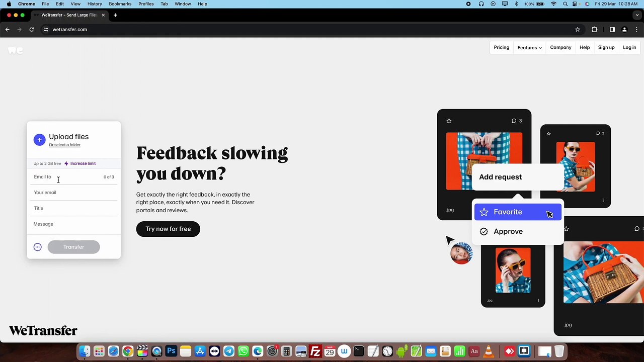Focus the Your email field
The image size is (644, 362).
coord(75,193)
